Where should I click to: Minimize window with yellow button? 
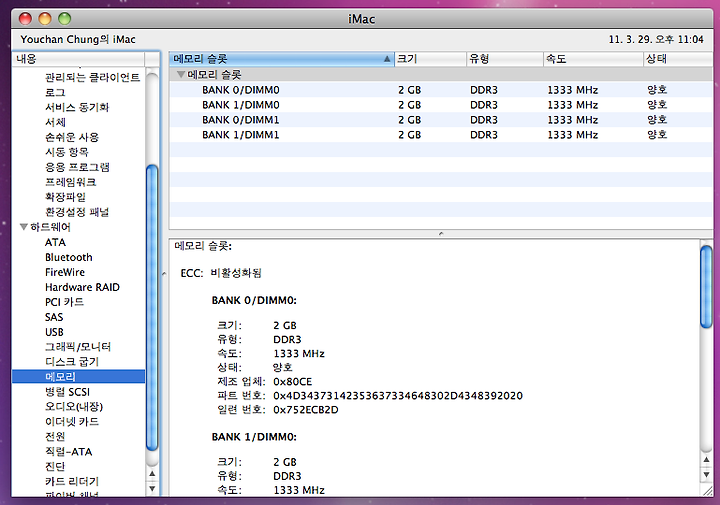point(45,19)
